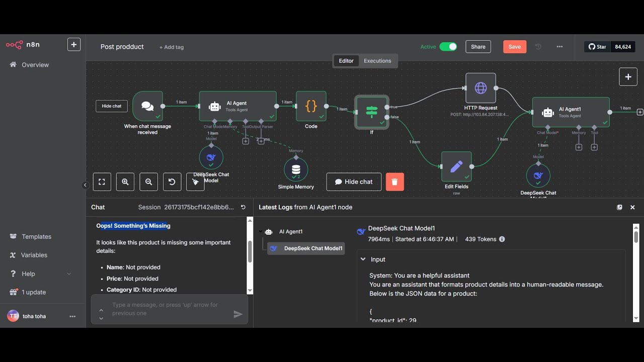Click small Hide chat button beside trigger node
Screen dimensions: 644x362
point(112,106)
